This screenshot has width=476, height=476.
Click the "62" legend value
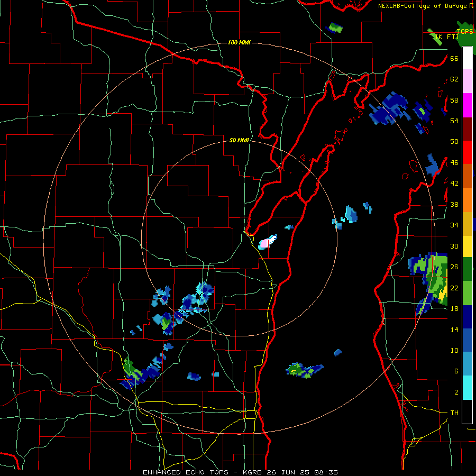pyautogui.click(x=454, y=79)
